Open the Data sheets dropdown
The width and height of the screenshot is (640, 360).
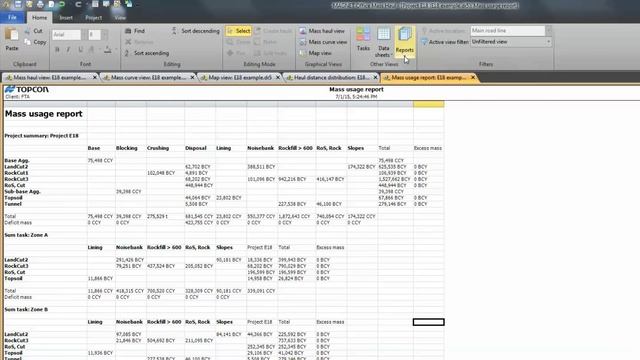pyautogui.click(x=383, y=42)
